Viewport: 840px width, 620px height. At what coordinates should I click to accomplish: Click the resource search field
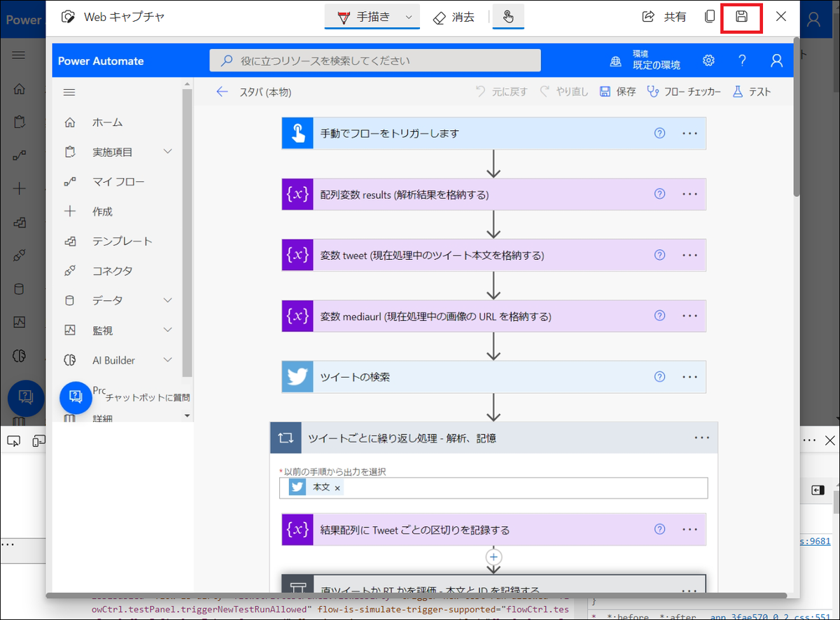coord(375,60)
